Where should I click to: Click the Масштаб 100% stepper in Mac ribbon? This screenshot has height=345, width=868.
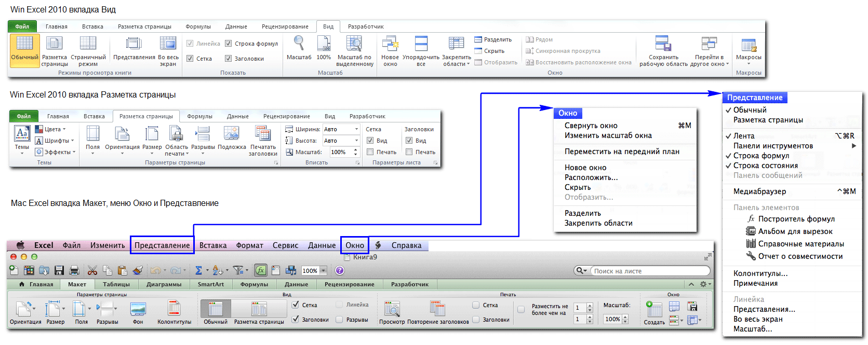[625, 319]
